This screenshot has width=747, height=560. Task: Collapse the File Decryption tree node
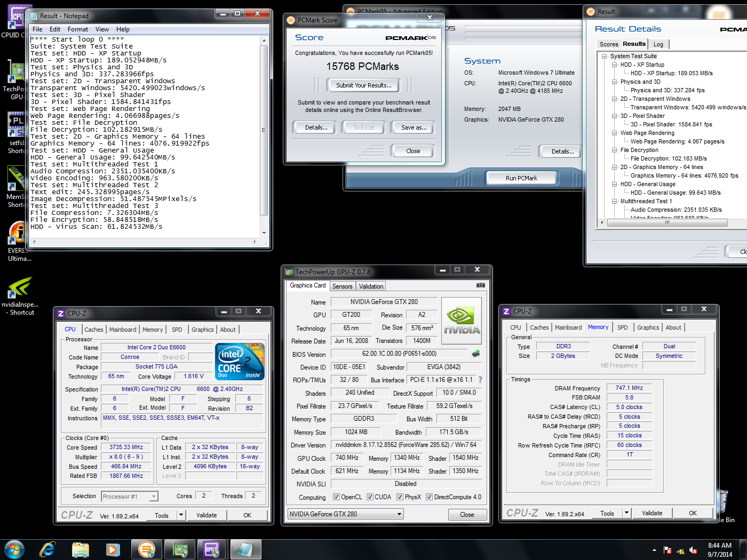pyautogui.click(x=614, y=150)
